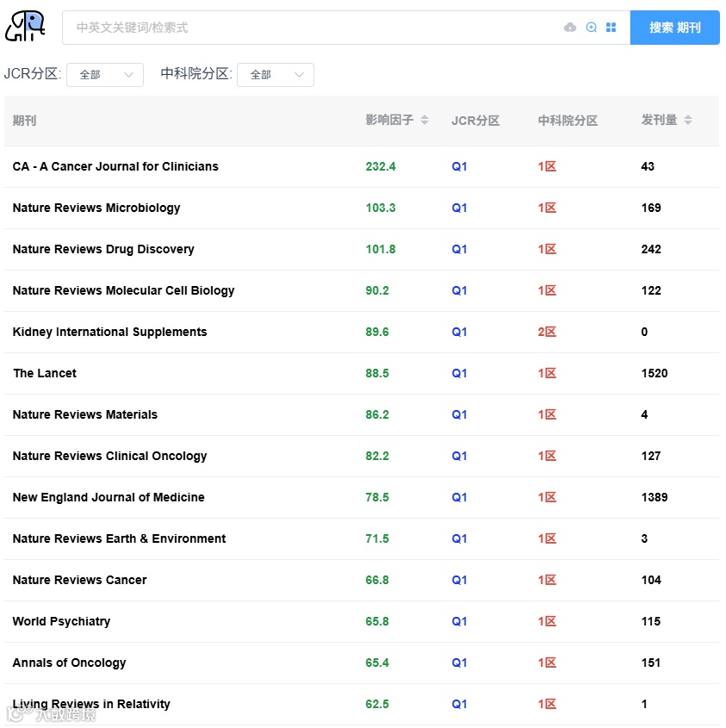726x728 pixels.
Task: Click Q1 in Nature Reviews Cancer row
Action: (459, 580)
